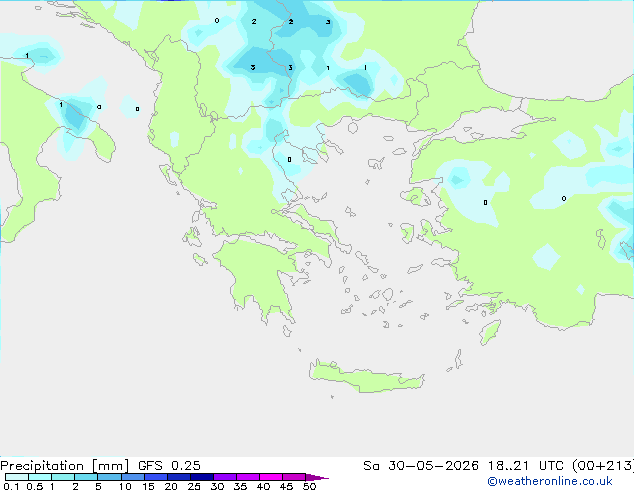Click the '5' legend scale label
This screenshot has width=634, height=490.
(98, 486)
